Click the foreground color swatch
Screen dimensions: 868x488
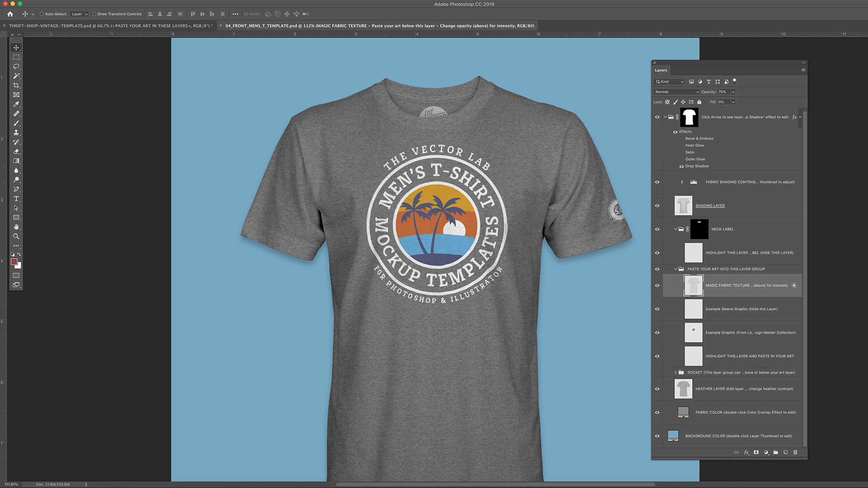coord(14,261)
